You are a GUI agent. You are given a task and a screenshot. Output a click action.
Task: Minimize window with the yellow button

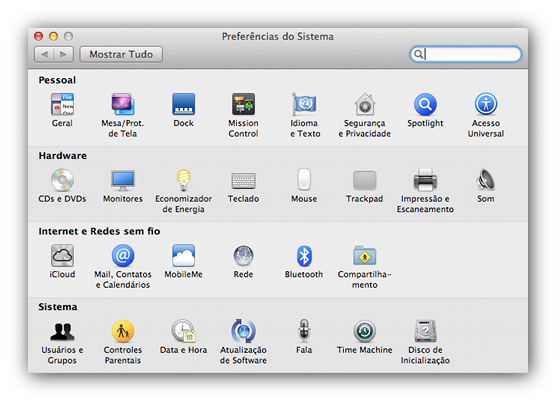click(54, 36)
